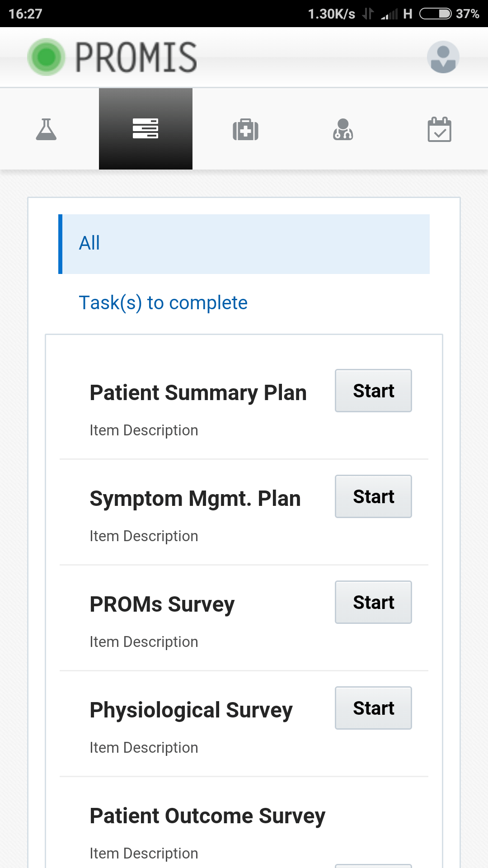Open the calendar checkmark tab icon

click(x=439, y=130)
